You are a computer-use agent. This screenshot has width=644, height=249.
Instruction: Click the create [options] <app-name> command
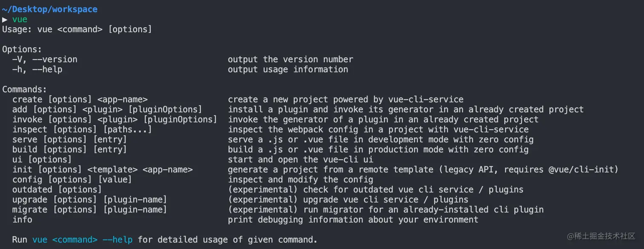point(80,100)
